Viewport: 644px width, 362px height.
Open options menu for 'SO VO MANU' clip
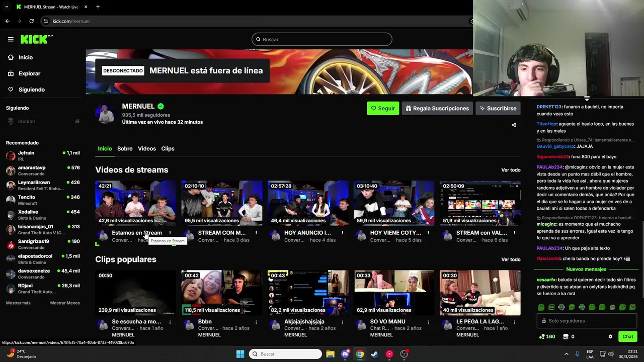[x=428, y=322]
